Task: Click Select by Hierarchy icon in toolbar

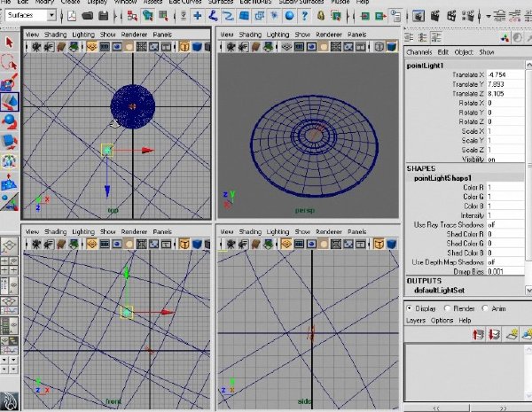Action: (132, 16)
